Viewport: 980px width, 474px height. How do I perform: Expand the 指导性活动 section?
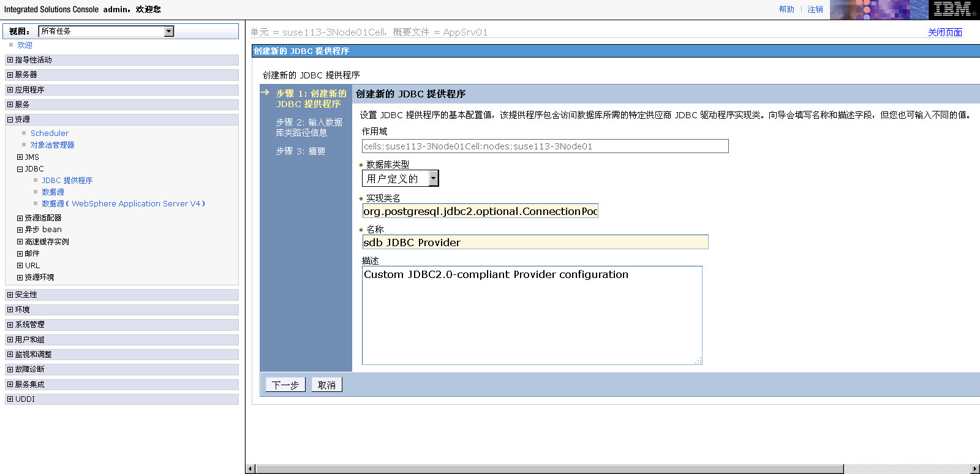tap(10, 60)
